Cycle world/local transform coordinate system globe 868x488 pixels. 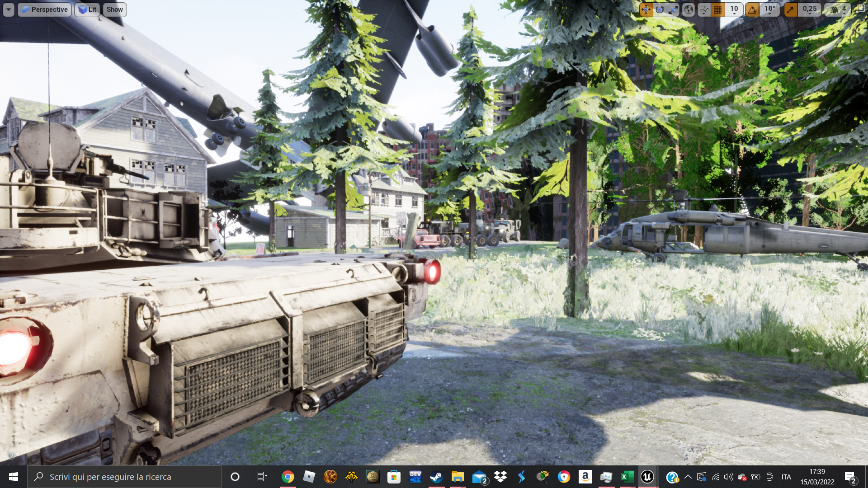click(689, 9)
